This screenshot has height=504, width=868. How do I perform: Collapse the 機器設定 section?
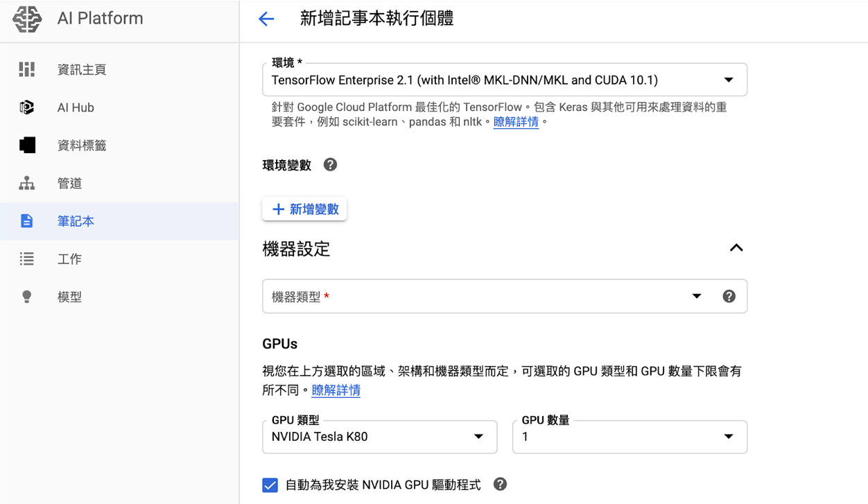(x=736, y=248)
